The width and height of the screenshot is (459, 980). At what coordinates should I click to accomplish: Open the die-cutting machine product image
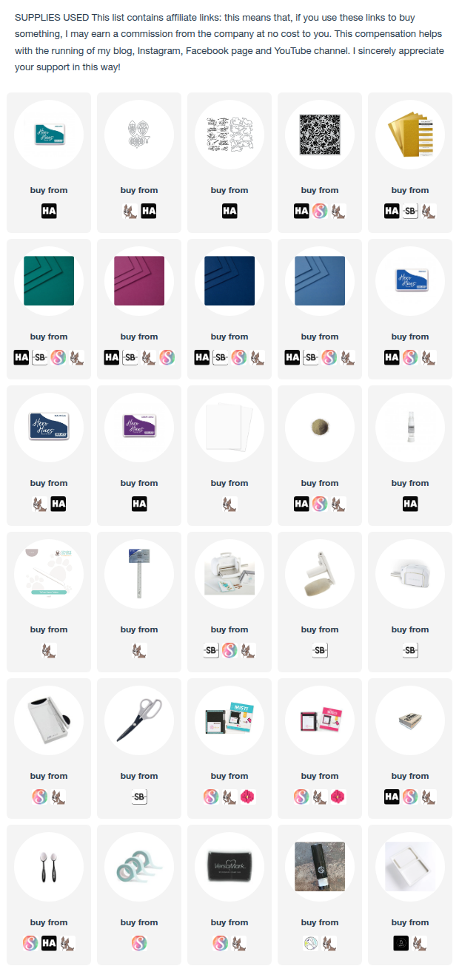point(229,574)
